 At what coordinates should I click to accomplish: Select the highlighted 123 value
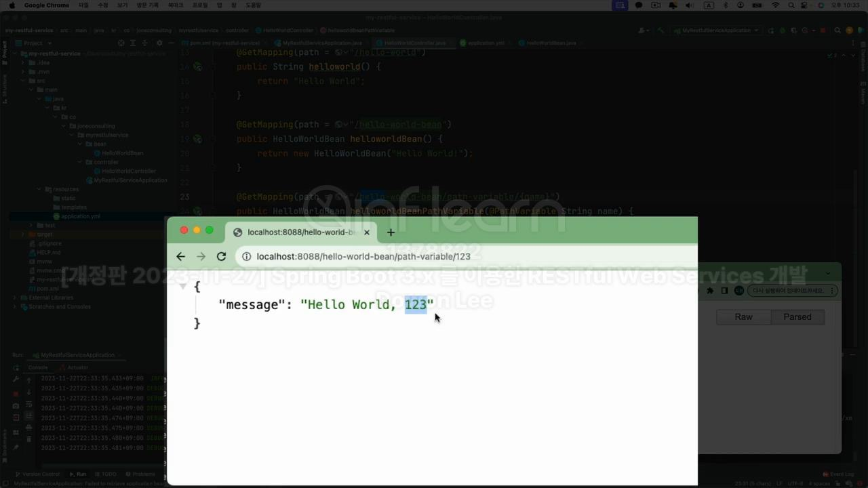(x=416, y=305)
